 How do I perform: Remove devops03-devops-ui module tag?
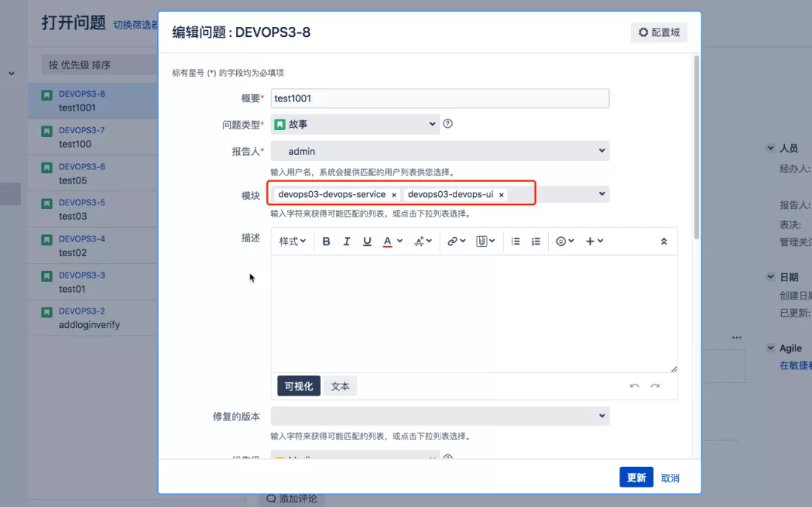click(x=501, y=196)
